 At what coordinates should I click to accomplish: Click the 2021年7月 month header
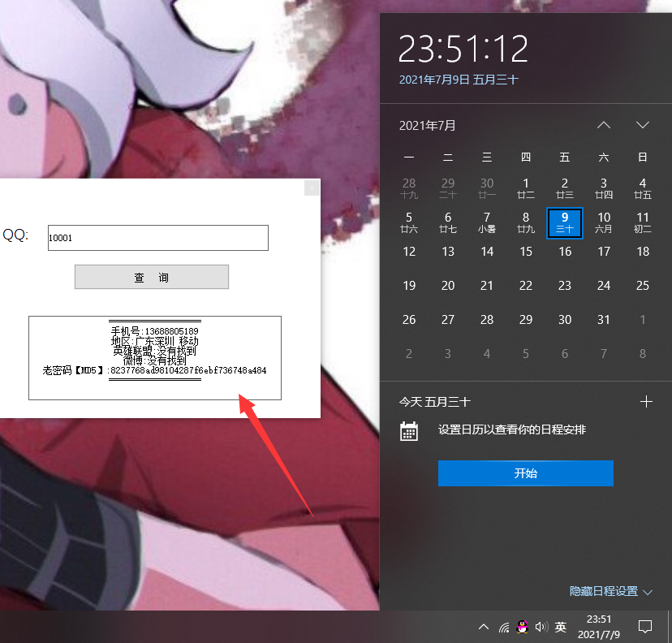[x=427, y=126]
